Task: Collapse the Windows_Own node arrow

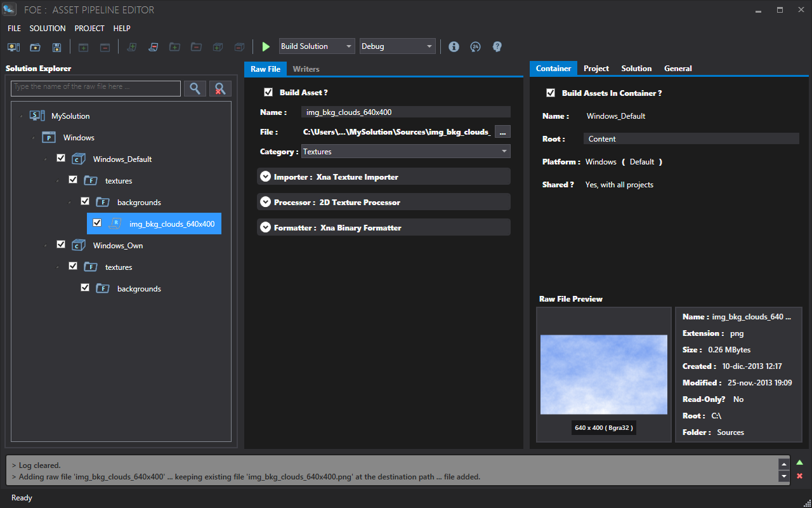Action: click(45, 246)
